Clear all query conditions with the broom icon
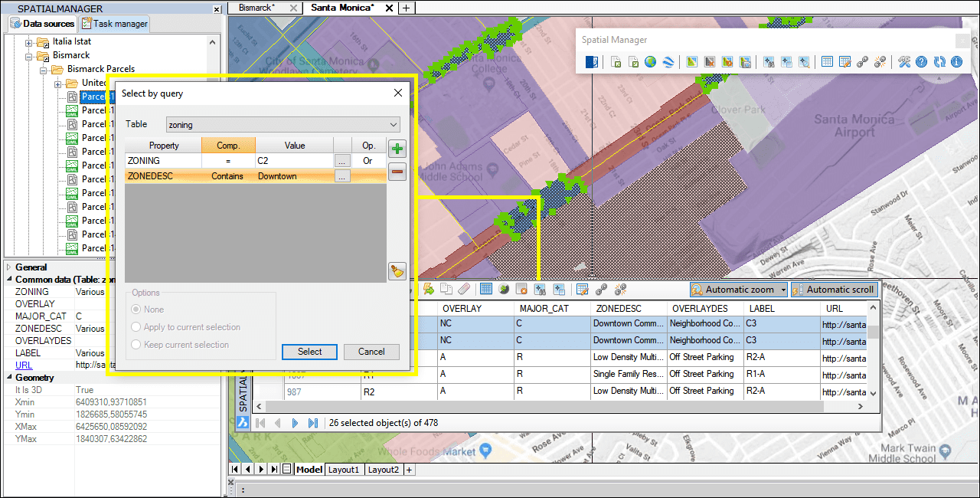Viewport: 980px width, 498px height. tap(397, 270)
